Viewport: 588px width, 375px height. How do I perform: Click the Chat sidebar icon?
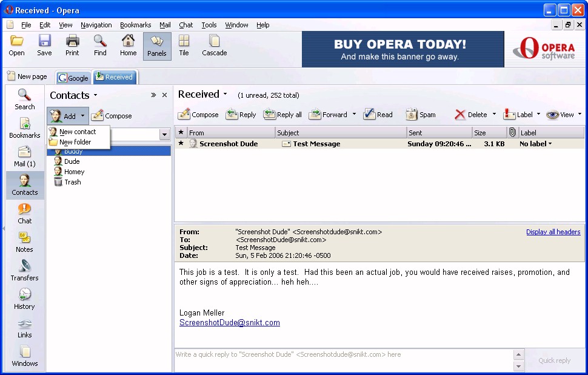(x=24, y=213)
